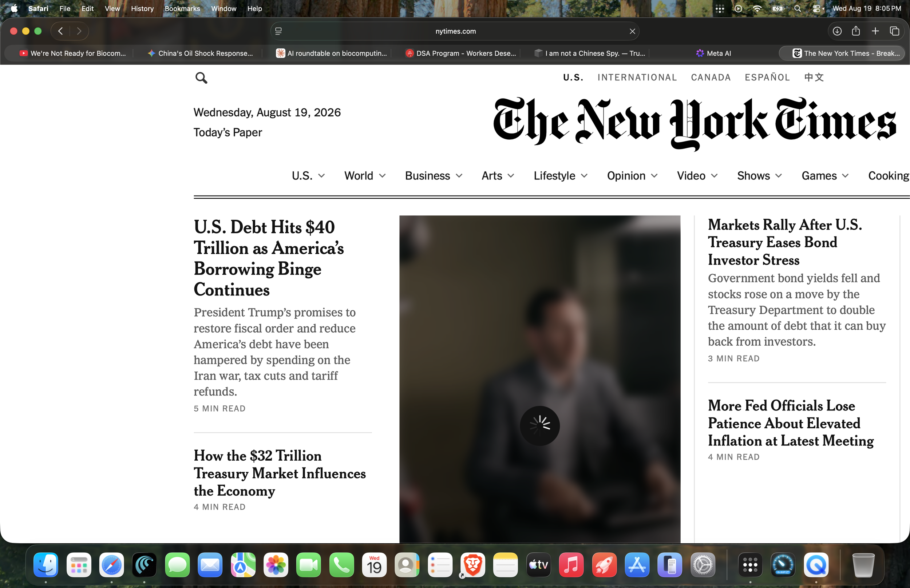Open the Bookmarks menu
The width and height of the screenshot is (910, 588).
(x=182, y=8)
